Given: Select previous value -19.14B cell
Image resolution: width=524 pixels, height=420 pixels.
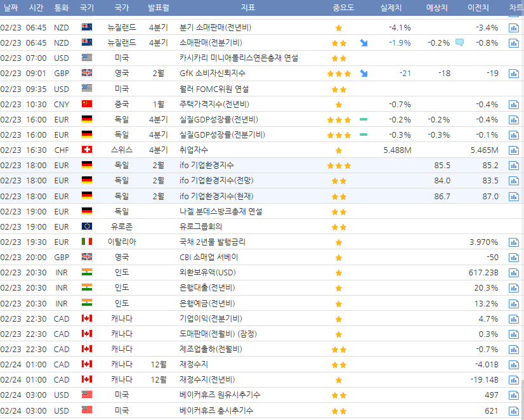Looking at the screenshot, I should pyautogui.click(x=484, y=380).
